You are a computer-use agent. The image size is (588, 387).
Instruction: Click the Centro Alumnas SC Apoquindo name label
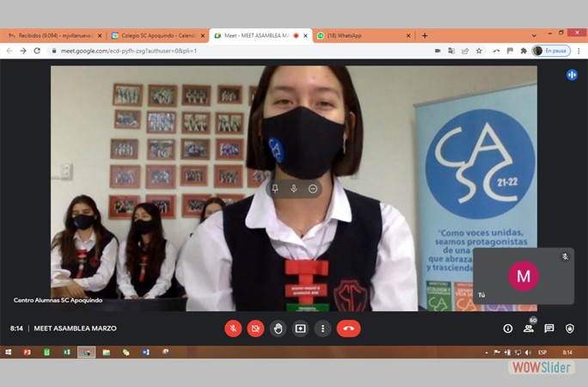click(x=58, y=300)
